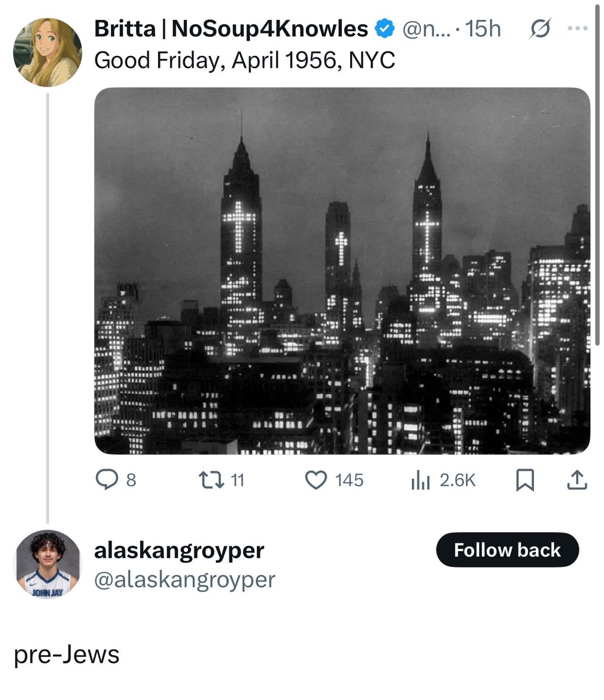The image size is (604, 700).
Task: Click the bold alaskangroyper display name
Action: [x=179, y=550]
